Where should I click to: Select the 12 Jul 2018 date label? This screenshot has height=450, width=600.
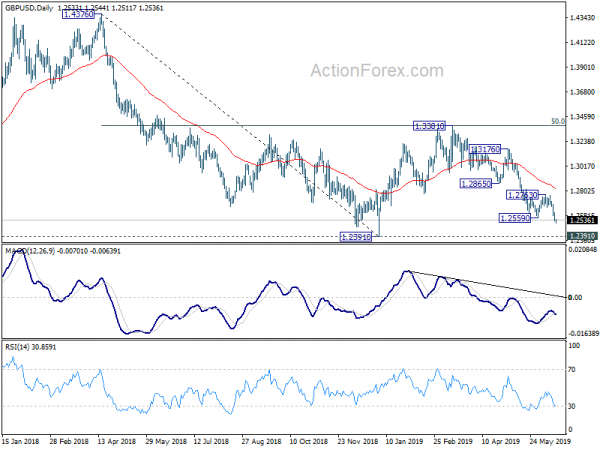[x=212, y=441]
